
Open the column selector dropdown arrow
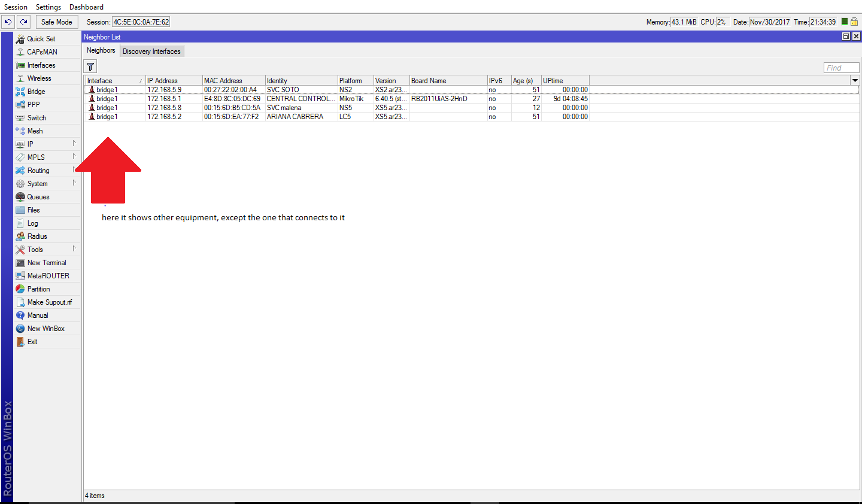[855, 80]
